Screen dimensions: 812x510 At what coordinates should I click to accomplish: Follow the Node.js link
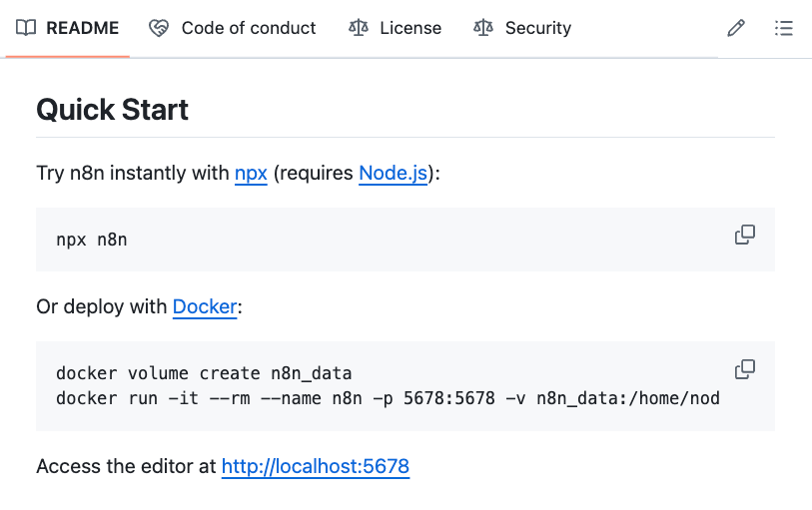pyautogui.click(x=394, y=174)
